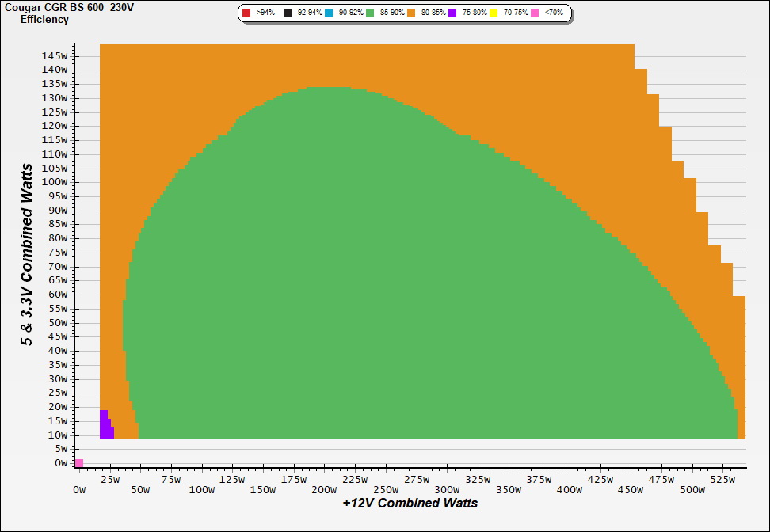Image resolution: width=770 pixels, height=532 pixels.
Task: Select the black 92-94% legend swatch
Action: coord(288,13)
